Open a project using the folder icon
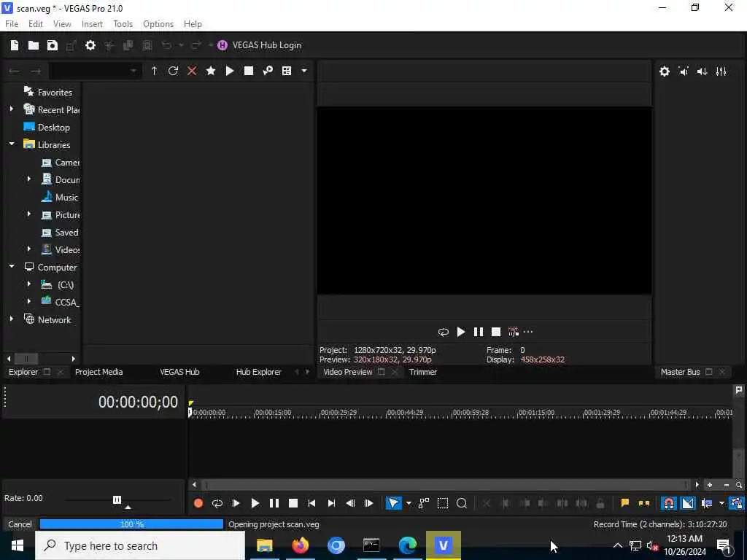Image resolution: width=747 pixels, height=560 pixels. tap(34, 45)
